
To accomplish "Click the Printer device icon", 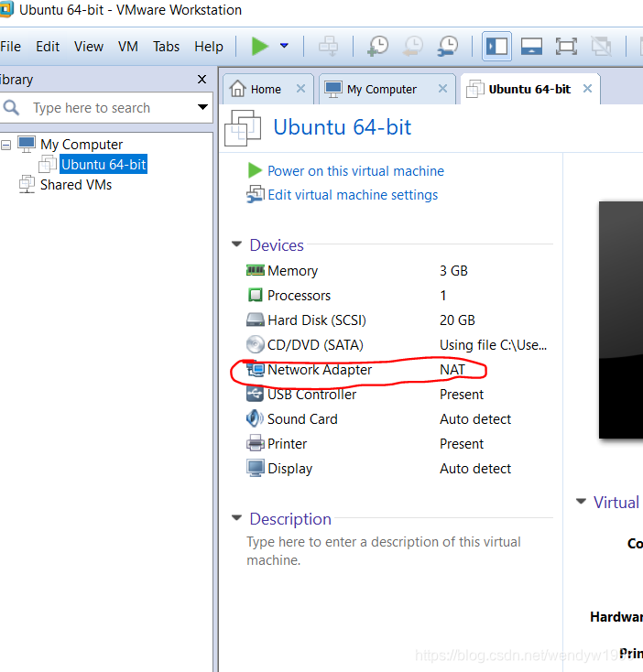I will point(255,443).
